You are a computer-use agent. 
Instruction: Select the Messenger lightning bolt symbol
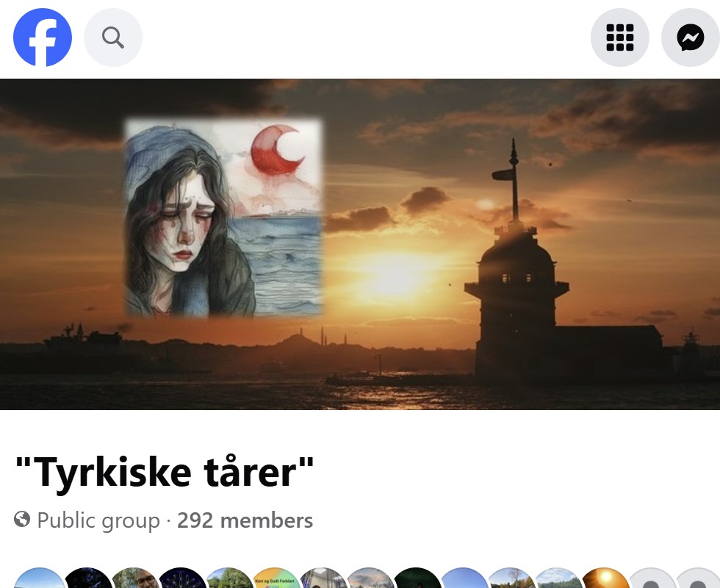coord(689,37)
